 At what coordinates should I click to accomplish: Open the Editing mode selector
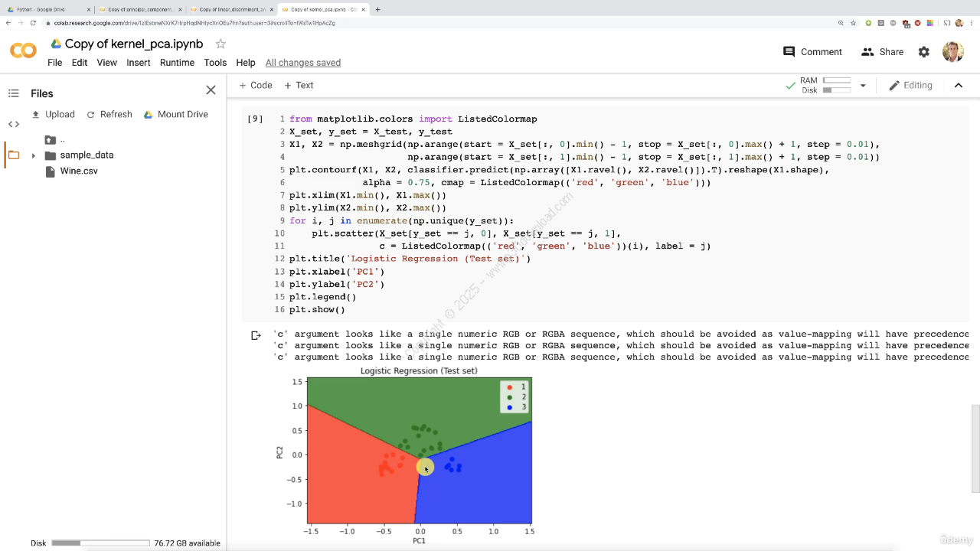coord(910,86)
